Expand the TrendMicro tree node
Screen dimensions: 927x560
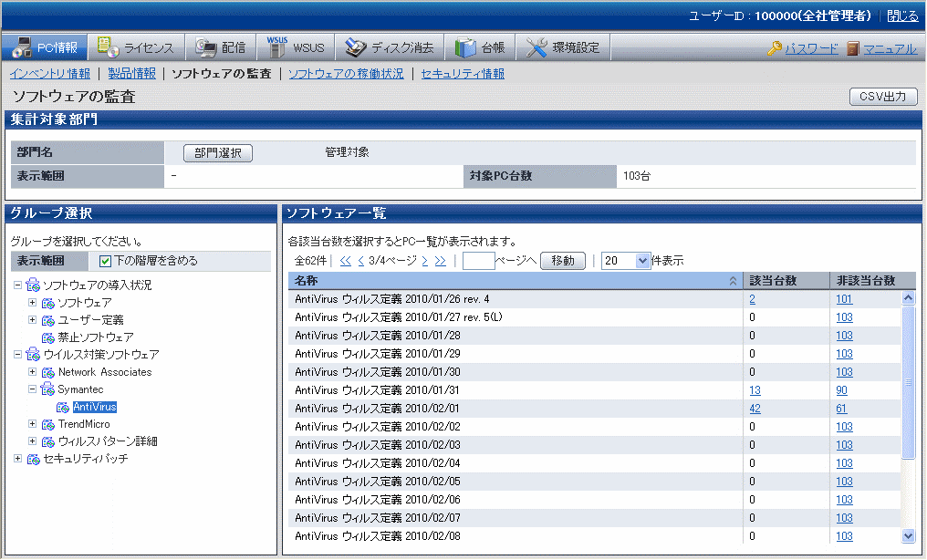point(33,424)
